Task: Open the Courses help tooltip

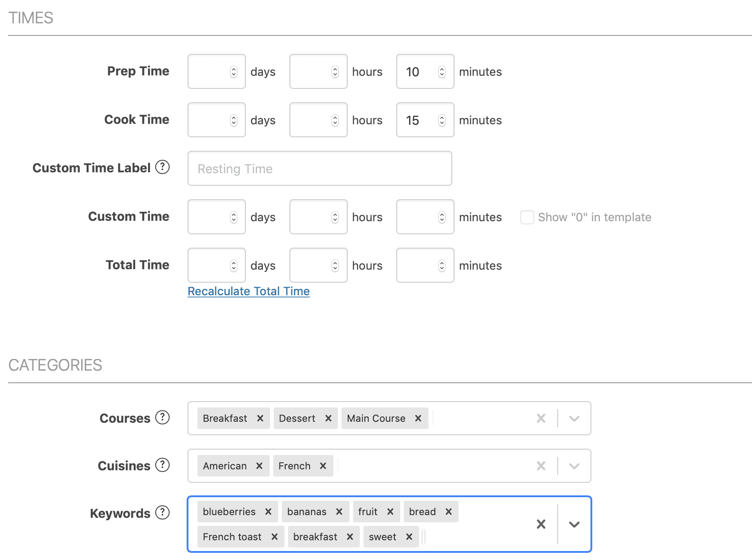Action: click(162, 418)
